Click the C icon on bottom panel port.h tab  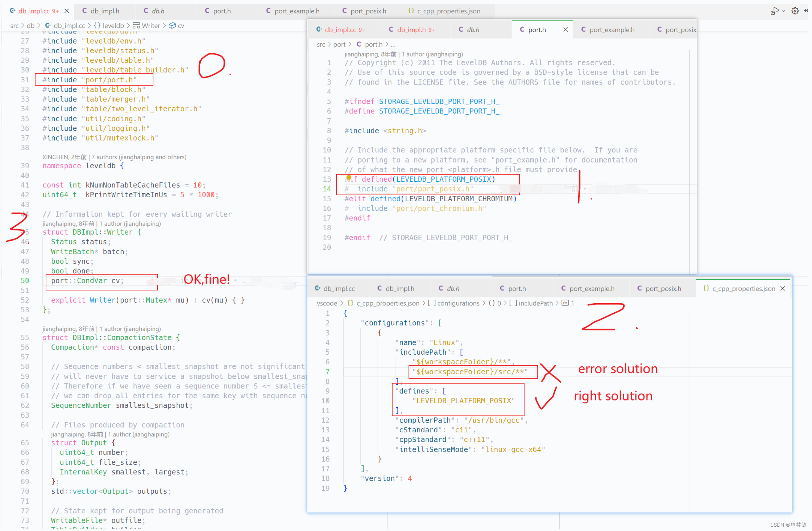tap(502, 288)
